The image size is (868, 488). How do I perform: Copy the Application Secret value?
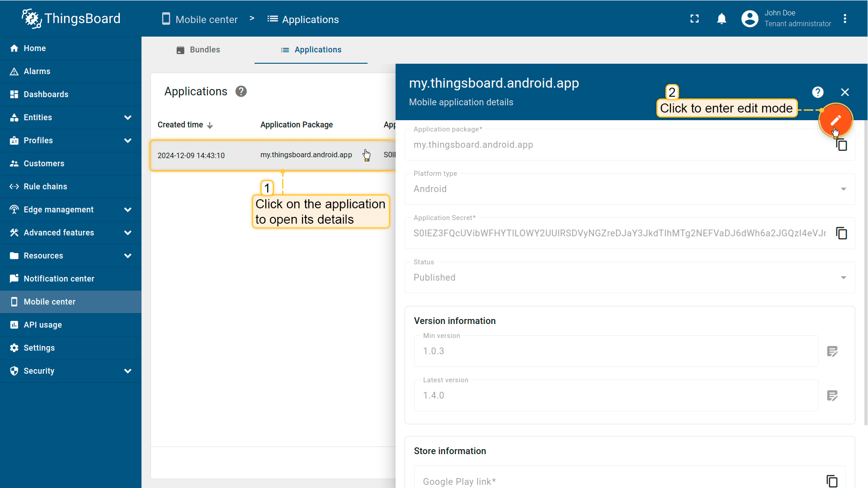tap(841, 233)
